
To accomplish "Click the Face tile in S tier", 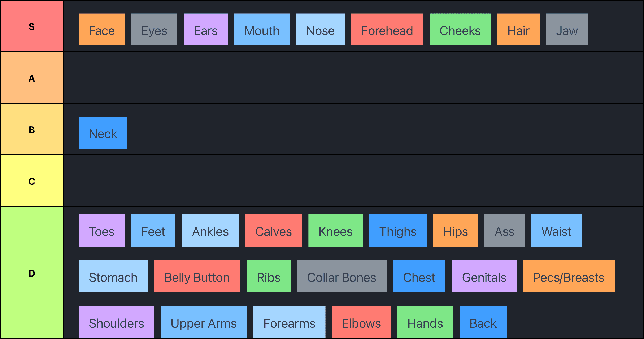I will click(101, 30).
